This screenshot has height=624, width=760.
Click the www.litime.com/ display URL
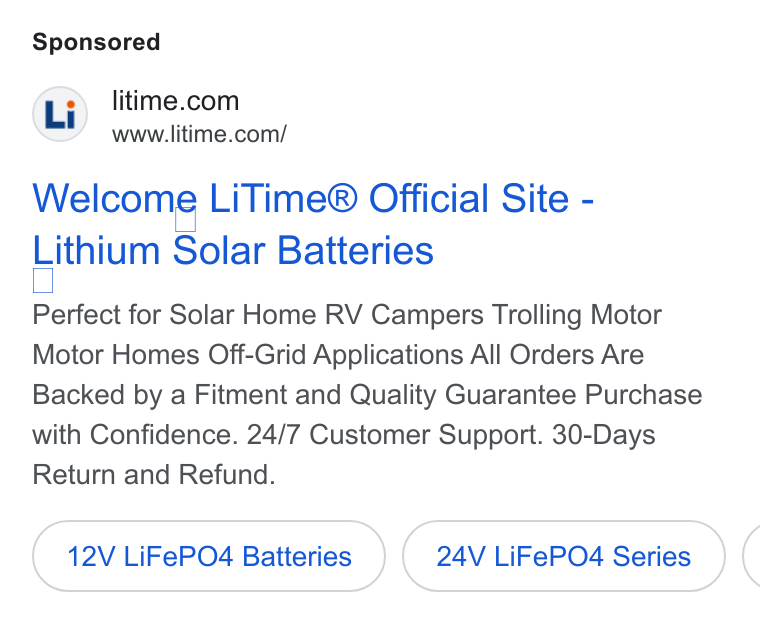pos(199,134)
